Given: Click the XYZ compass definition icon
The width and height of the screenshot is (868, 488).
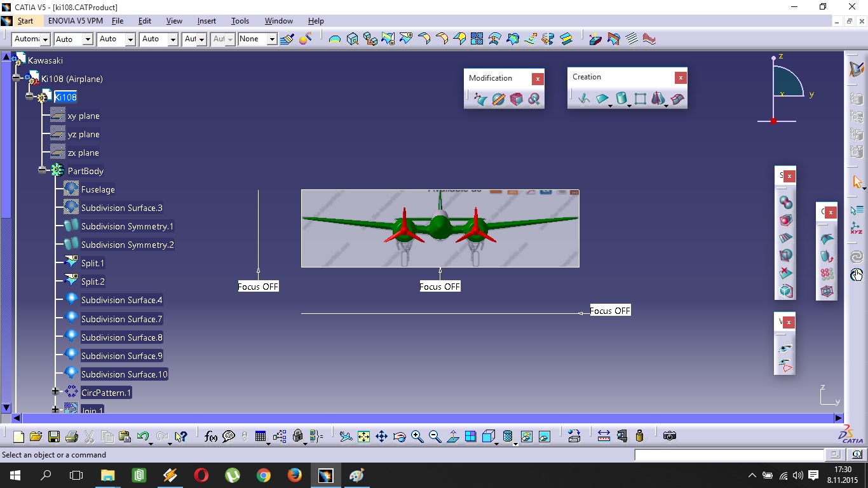Looking at the screenshot, I should point(857,227).
